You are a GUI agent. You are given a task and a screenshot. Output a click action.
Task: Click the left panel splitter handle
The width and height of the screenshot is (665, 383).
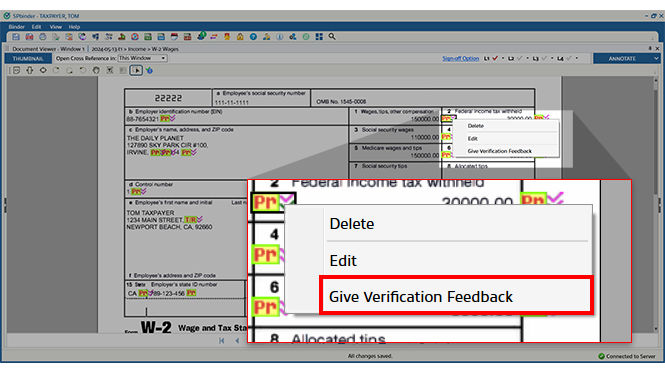tap(5, 205)
